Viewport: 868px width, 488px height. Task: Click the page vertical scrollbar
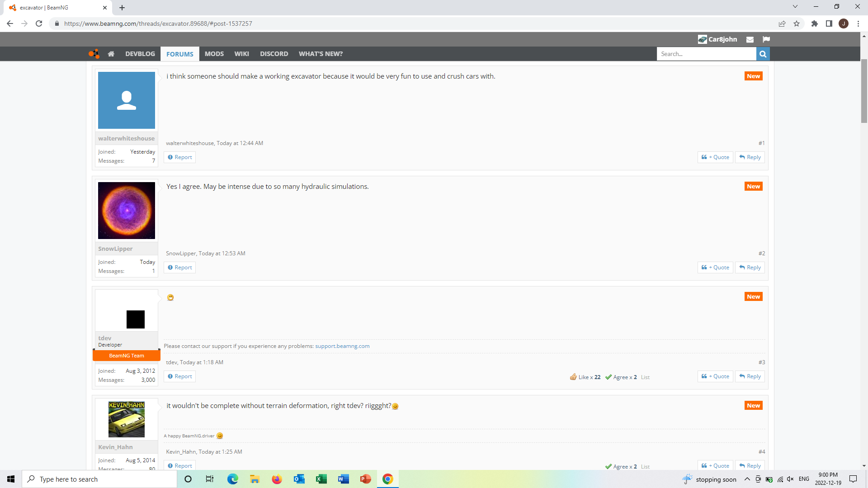(864, 90)
